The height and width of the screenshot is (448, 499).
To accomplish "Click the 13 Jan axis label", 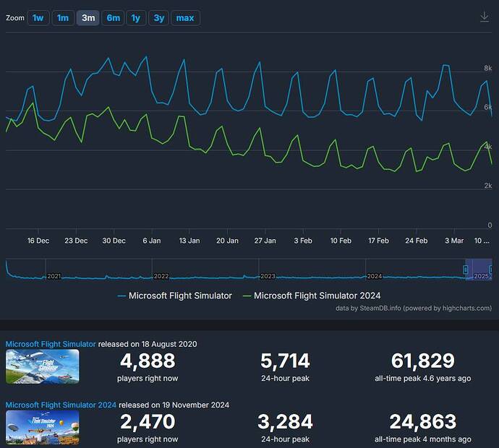I will point(189,241).
